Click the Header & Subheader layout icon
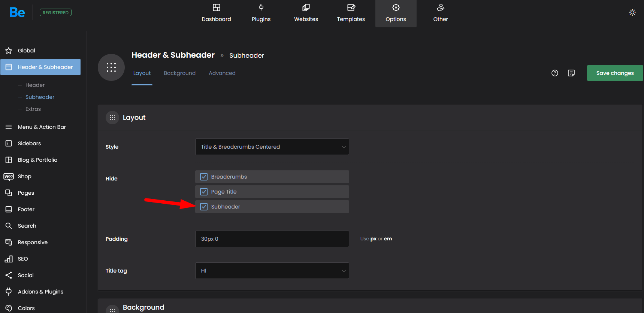Image resolution: width=644 pixels, height=313 pixels. 9,67
